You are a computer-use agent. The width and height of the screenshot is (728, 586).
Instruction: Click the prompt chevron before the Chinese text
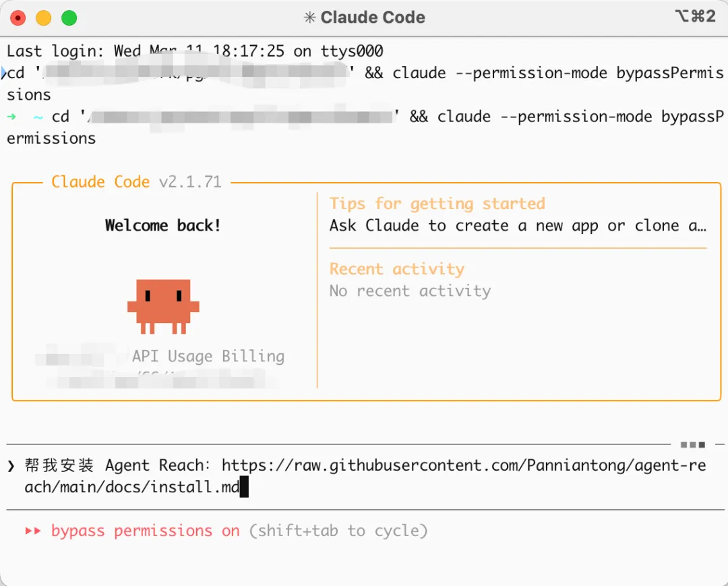11,466
